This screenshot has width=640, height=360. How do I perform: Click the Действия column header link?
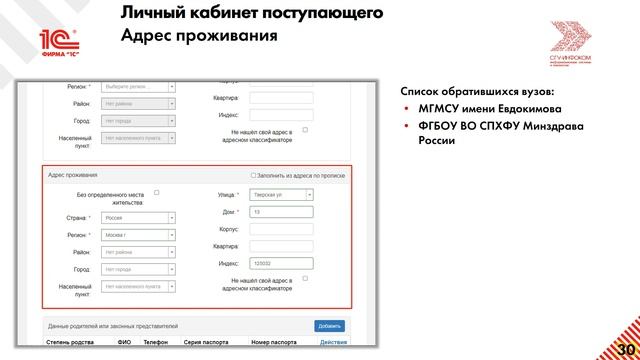pyautogui.click(x=333, y=342)
